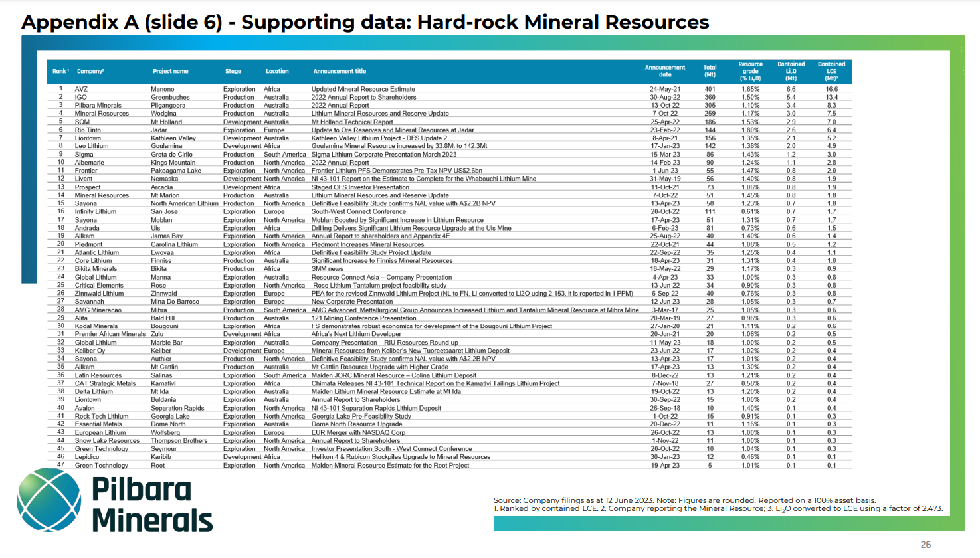Select company 'Leo Lithium'
This screenshot has height=558, width=980.
[92, 146]
